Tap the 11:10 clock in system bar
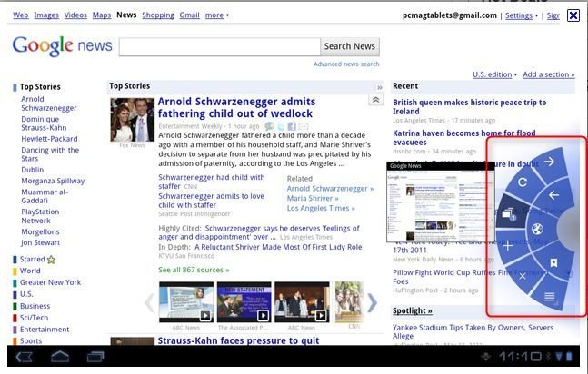588x374 pixels. [x=520, y=357]
